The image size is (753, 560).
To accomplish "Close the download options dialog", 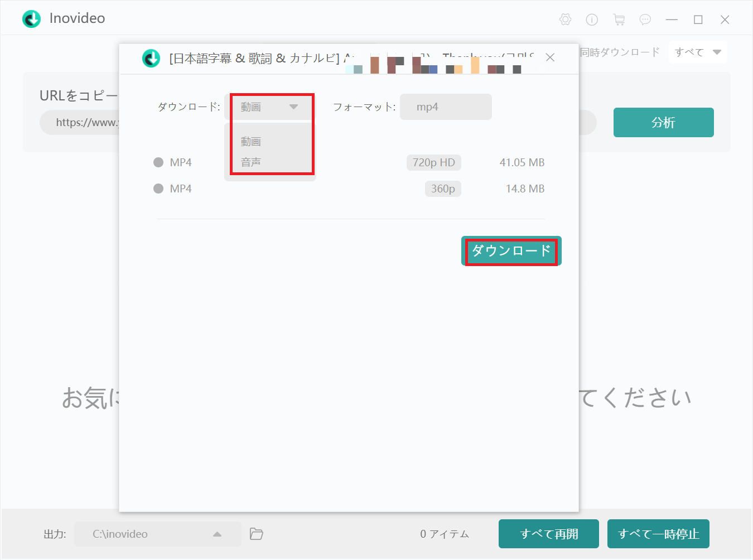I will click(550, 57).
